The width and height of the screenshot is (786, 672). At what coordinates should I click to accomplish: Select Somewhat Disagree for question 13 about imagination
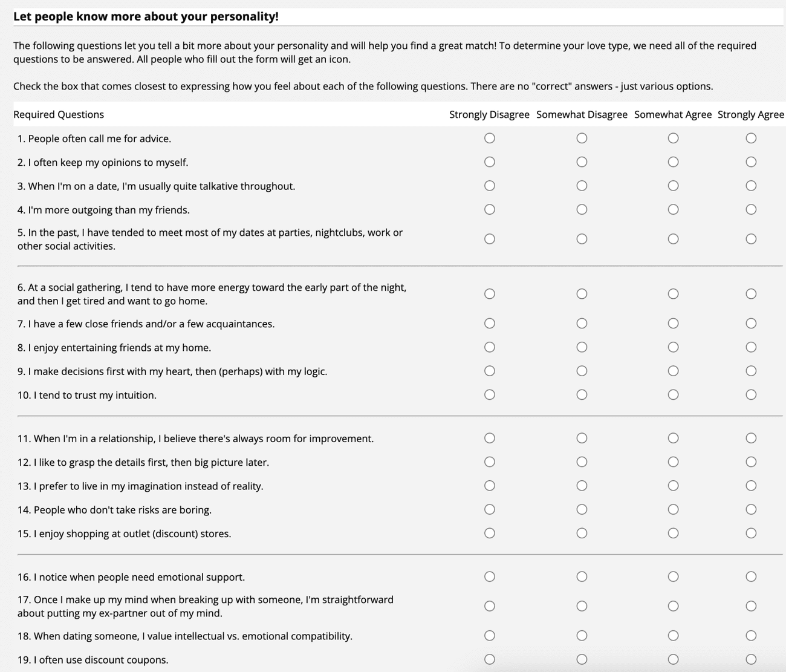(x=582, y=485)
